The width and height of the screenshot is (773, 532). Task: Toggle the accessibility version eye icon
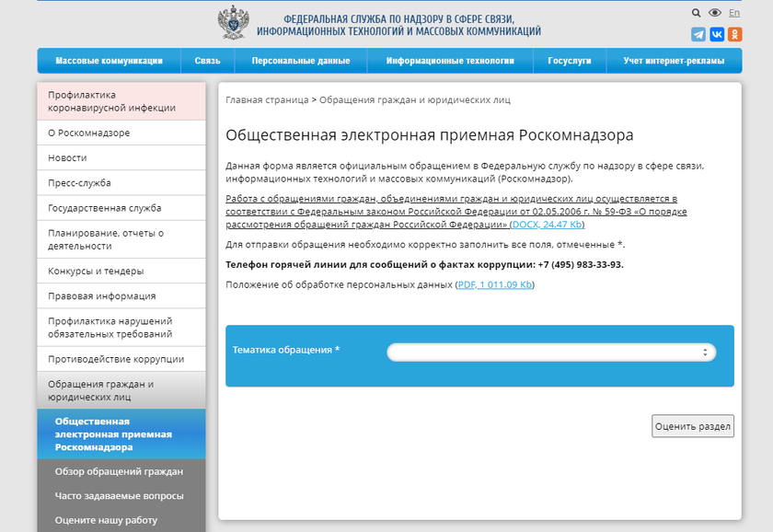click(x=715, y=14)
